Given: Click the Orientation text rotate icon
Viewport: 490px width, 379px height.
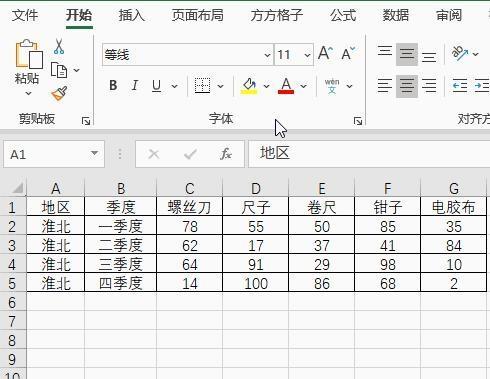Looking at the screenshot, I should tap(460, 53).
